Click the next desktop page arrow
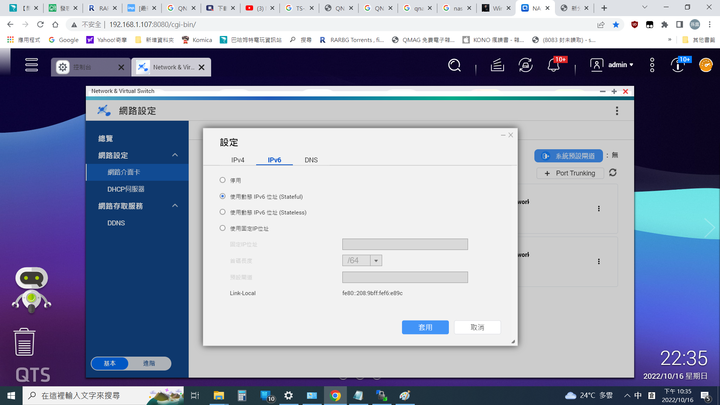This screenshot has height=405, width=720. 710,228
